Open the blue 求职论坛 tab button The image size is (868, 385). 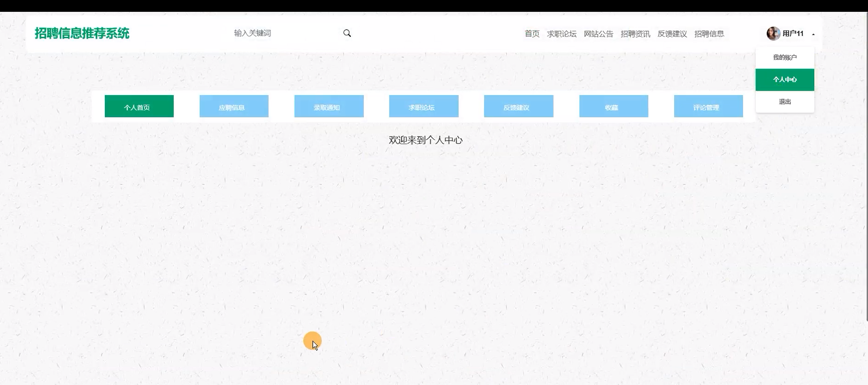[x=424, y=106]
